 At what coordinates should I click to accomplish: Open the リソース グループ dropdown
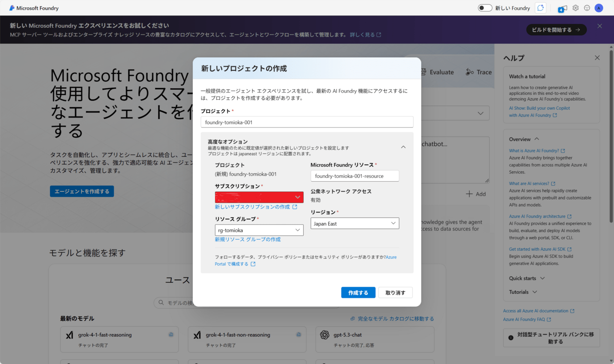click(x=259, y=230)
